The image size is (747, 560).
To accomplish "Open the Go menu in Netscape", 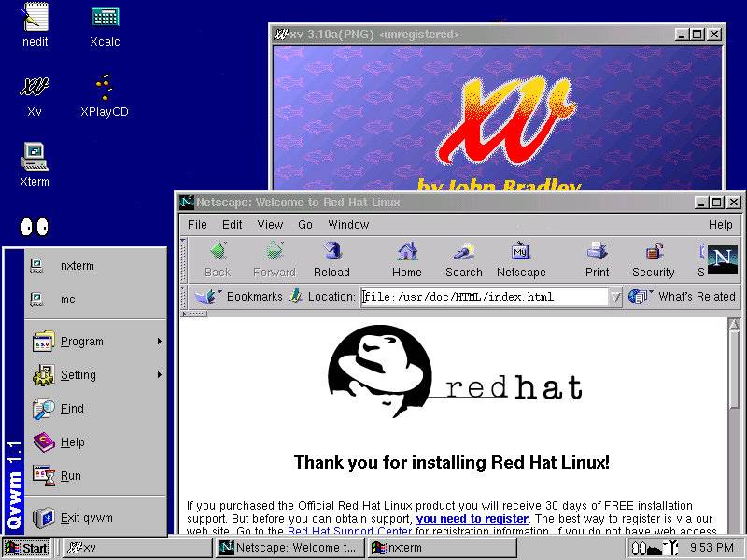I will click(305, 224).
